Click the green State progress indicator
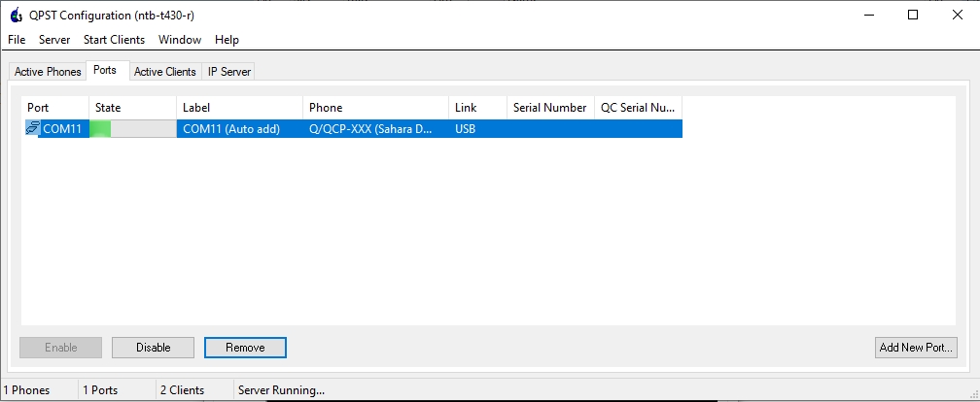 (102, 128)
